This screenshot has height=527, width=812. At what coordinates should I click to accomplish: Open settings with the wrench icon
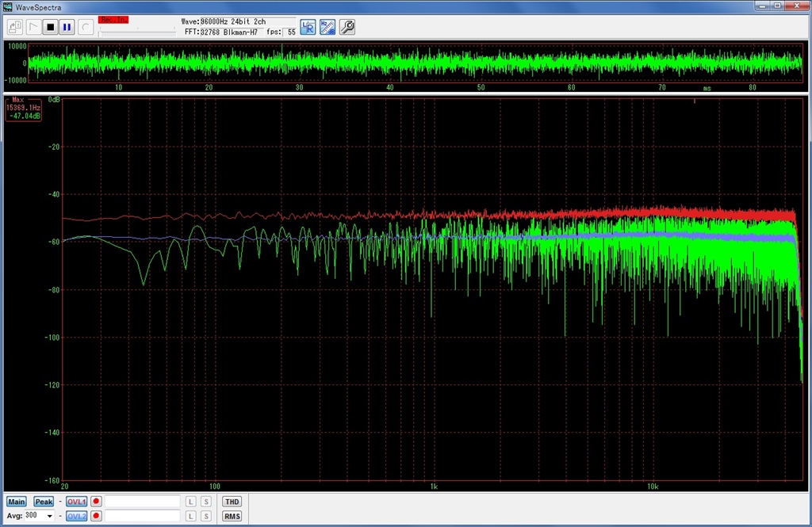tap(347, 27)
